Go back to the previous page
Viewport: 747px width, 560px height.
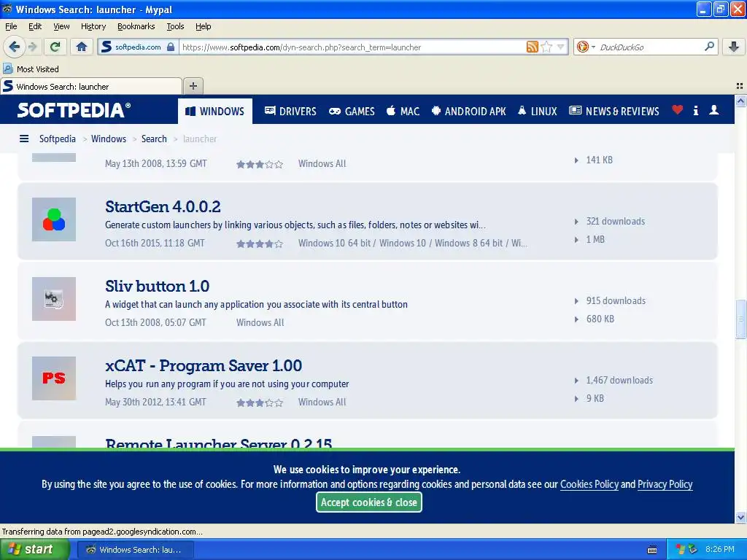tap(15, 47)
